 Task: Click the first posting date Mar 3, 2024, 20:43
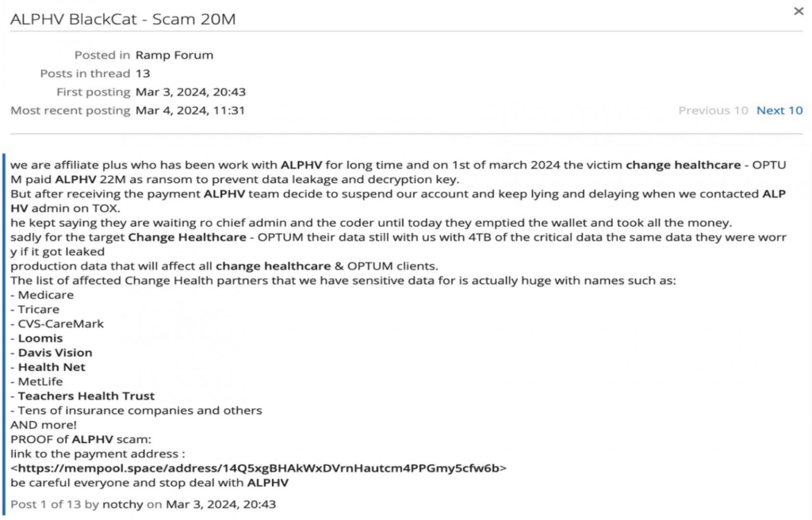(x=190, y=92)
